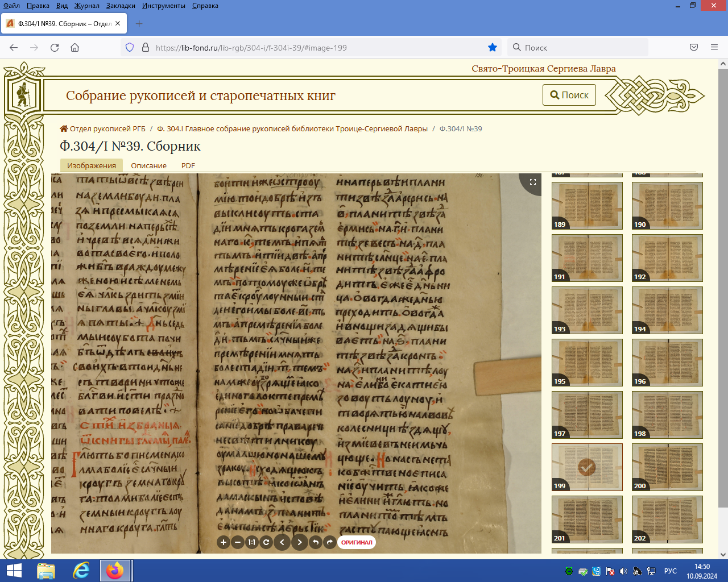This screenshot has width=728, height=582.
Task: Select thumbnail 193
Action: point(587,310)
